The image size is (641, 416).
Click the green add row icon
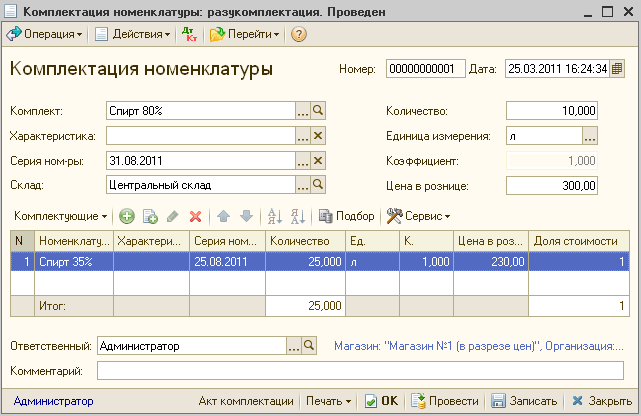point(126,216)
